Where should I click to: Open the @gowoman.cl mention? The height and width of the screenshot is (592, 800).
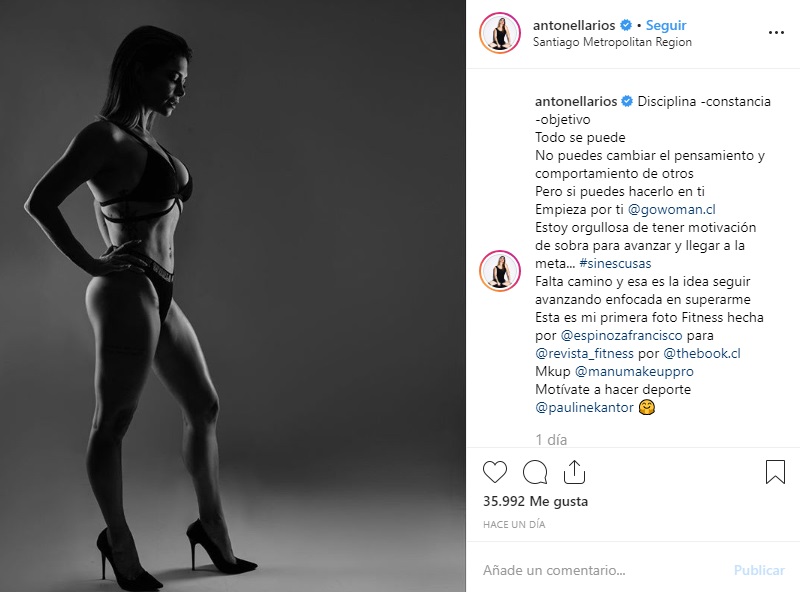(671, 209)
